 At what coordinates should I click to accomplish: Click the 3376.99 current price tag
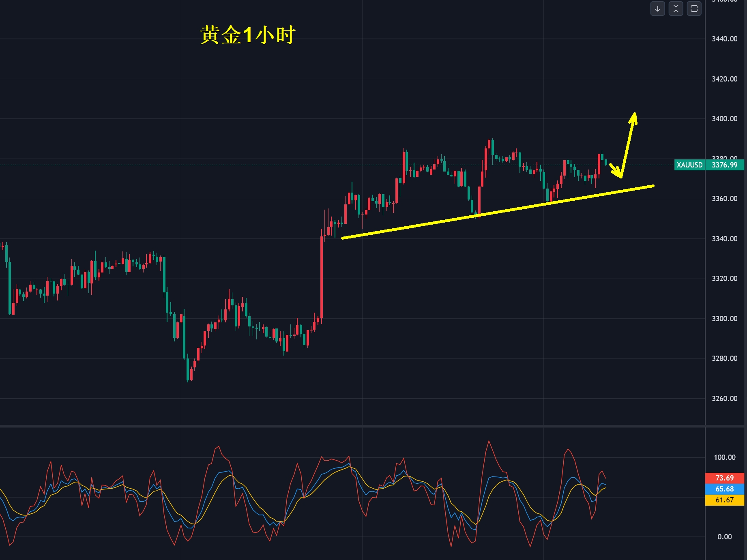click(x=725, y=165)
